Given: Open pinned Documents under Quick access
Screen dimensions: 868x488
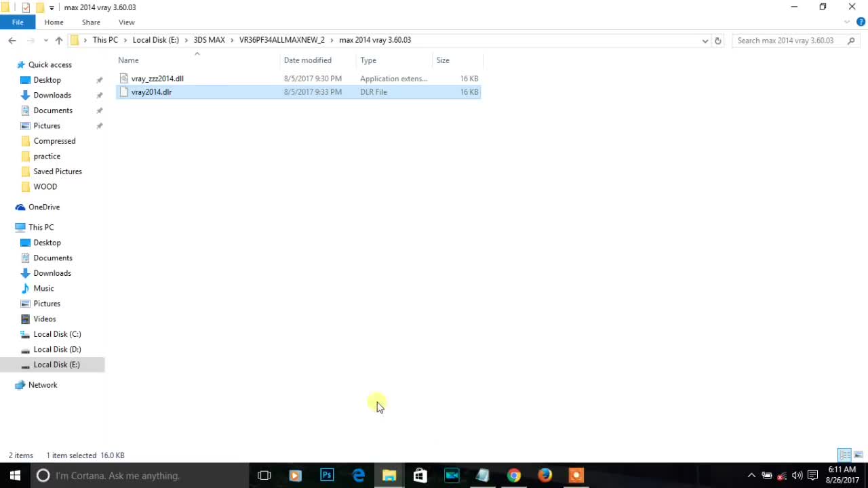Looking at the screenshot, I should coord(53,110).
